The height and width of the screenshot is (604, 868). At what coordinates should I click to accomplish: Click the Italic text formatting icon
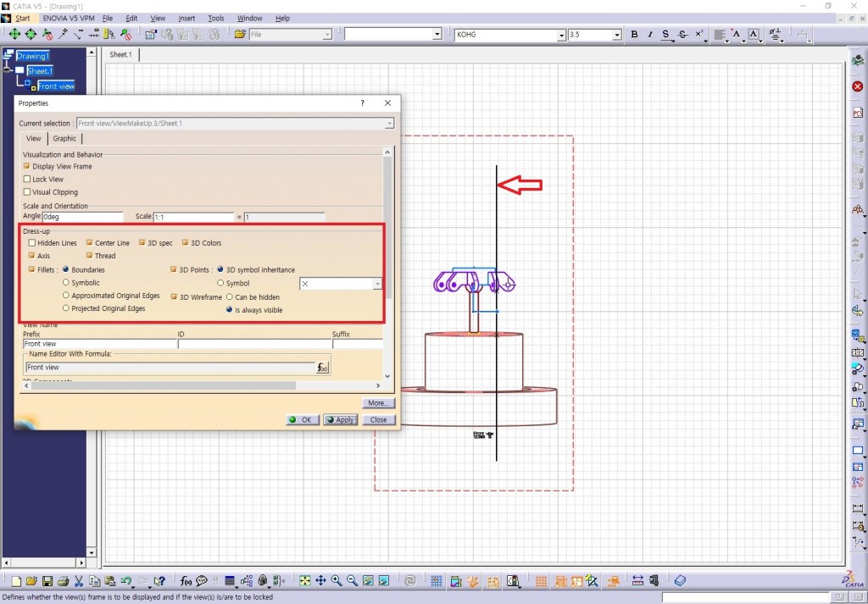pos(649,35)
